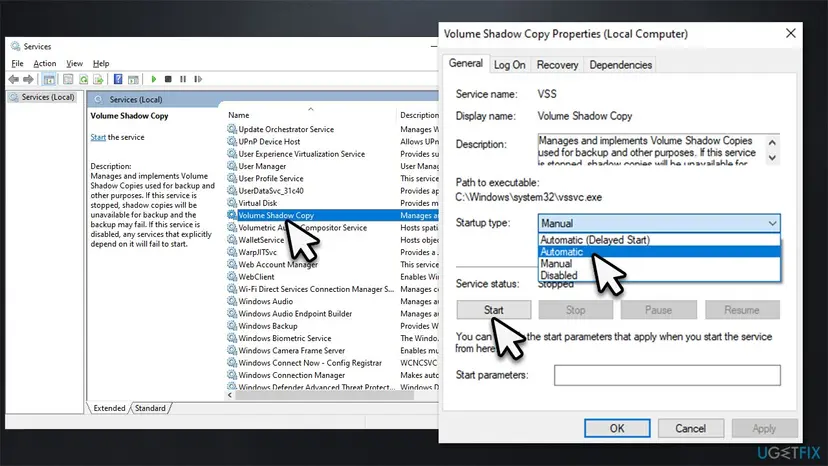The height and width of the screenshot is (466, 828).
Task: Click left arrow of services horizontal scrollbar
Action: coord(230,395)
